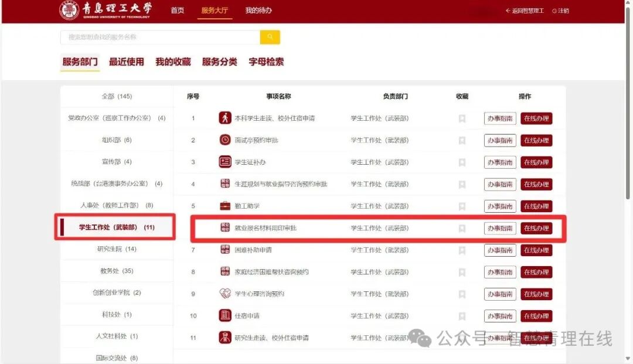Click 办事指南 for 本科学生走读、校外住宿申请
Screen dimensions: 633x364
(500, 118)
